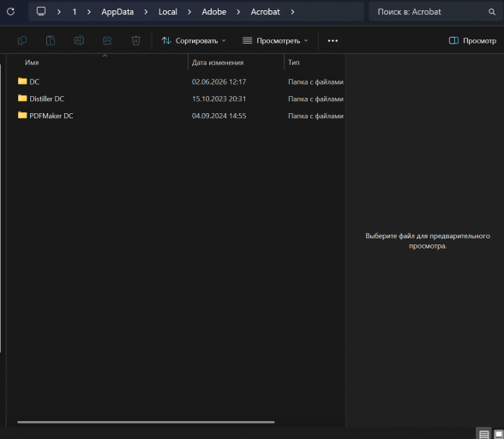Switch to details view icon in status bar

coord(483,434)
